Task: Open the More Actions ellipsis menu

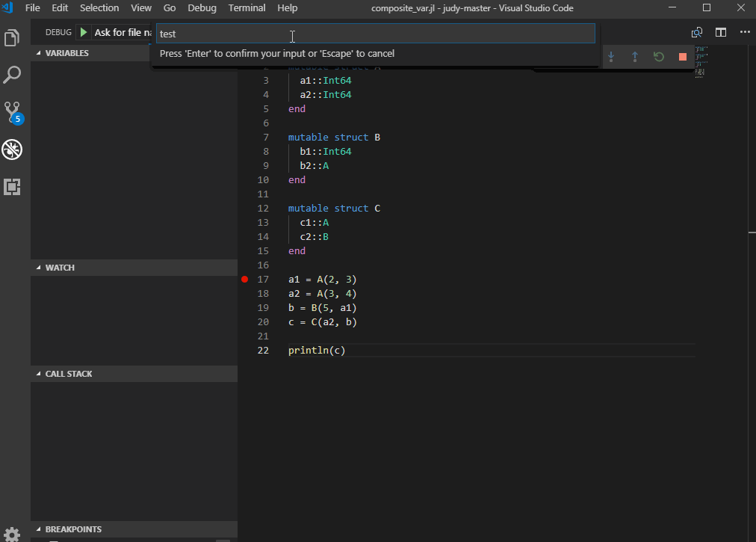Action: click(x=745, y=32)
